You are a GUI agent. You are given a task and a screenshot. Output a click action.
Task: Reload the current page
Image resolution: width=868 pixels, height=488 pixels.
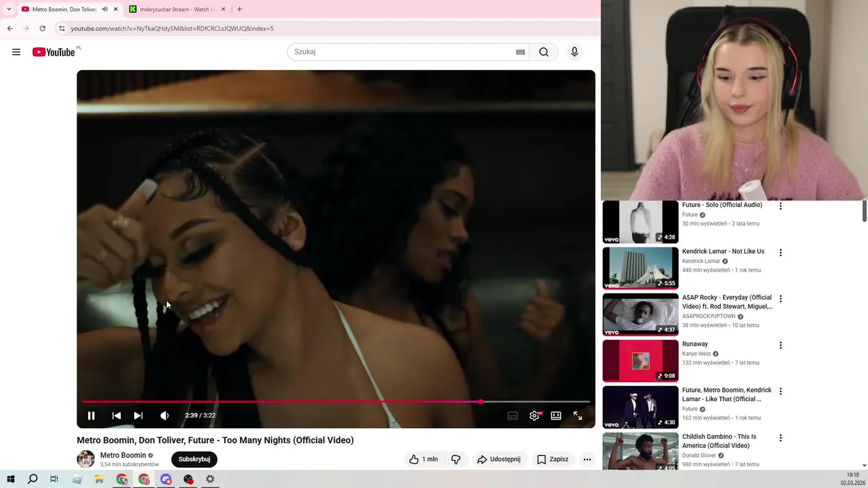(42, 28)
